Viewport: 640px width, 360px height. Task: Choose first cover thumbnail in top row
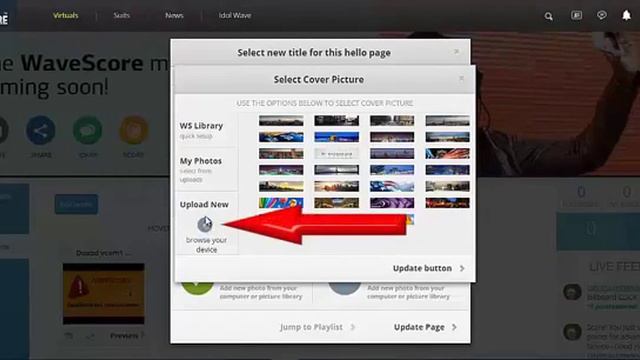tap(281, 120)
